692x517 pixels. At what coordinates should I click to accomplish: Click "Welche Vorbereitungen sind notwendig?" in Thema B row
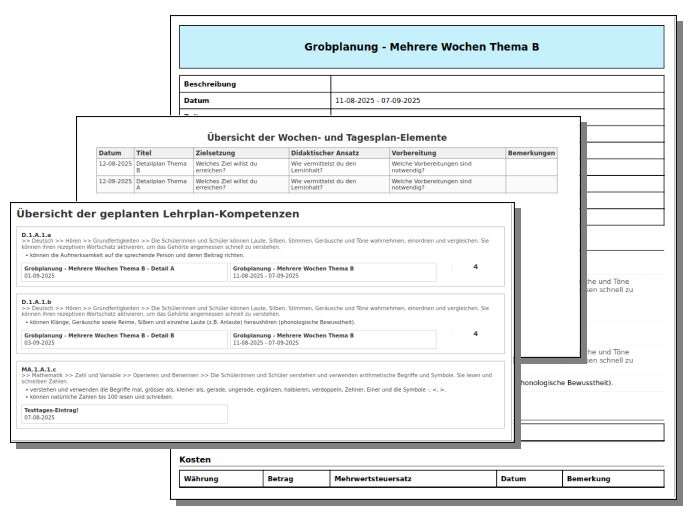point(448,167)
